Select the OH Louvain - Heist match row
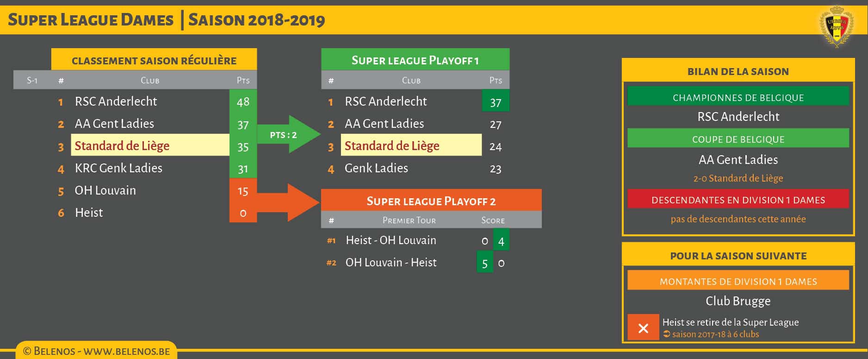This screenshot has height=359, width=868. (x=391, y=263)
